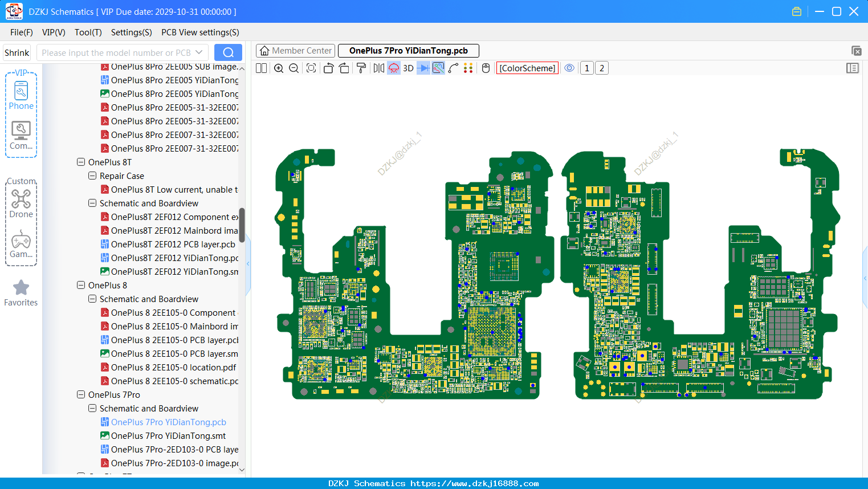Screen dimensions: 868x489
Task: Open OnePlus 7Pro YiDianTong.smt file
Action: (x=169, y=435)
